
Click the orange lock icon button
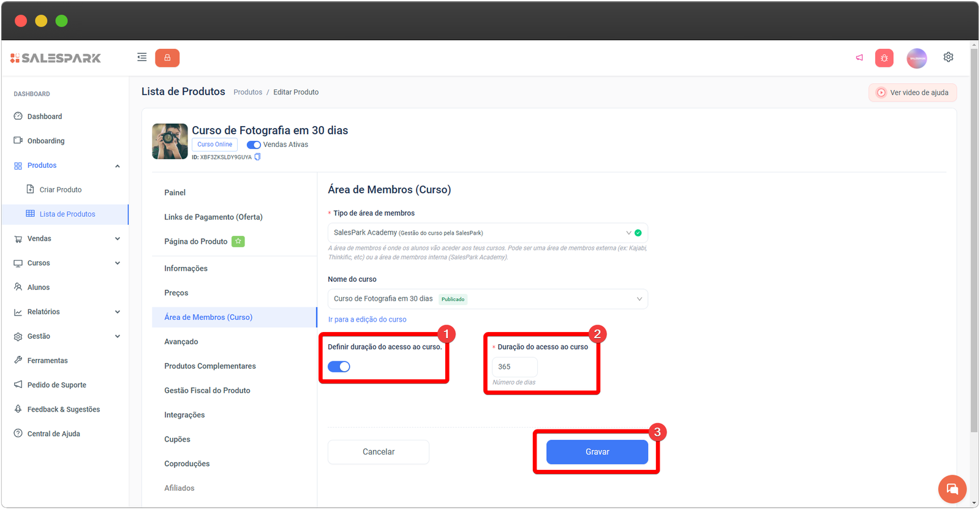(x=167, y=58)
